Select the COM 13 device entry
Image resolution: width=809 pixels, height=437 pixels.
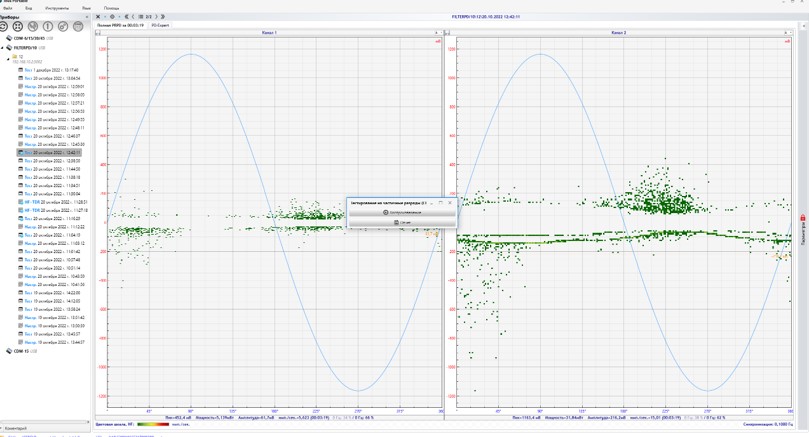(21, 351)
